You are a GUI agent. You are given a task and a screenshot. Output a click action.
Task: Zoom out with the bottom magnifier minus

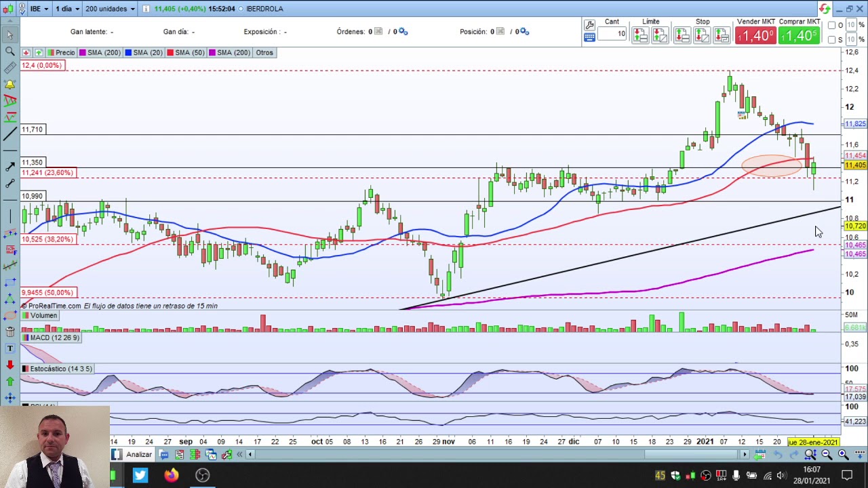[x=827, y=454]
